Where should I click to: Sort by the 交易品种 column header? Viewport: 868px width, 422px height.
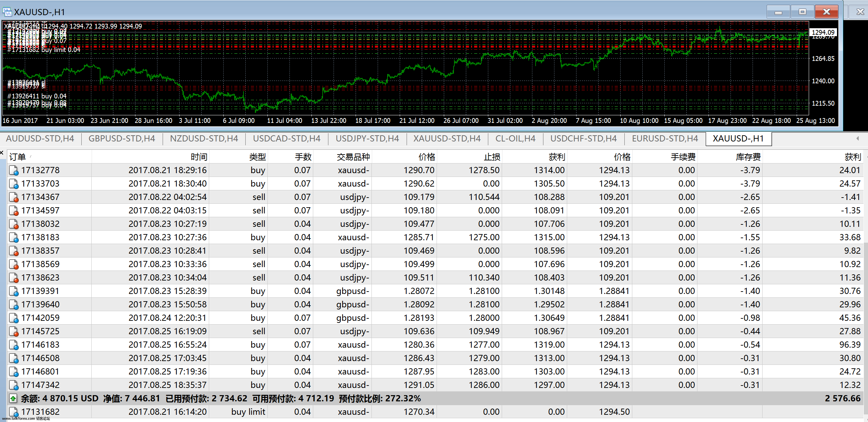[x=342, y=157]
